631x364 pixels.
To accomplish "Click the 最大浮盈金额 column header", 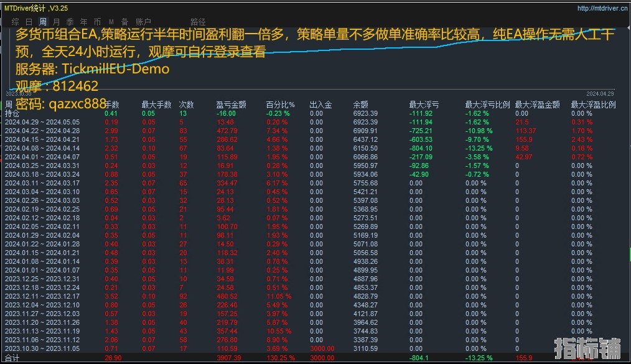I will pyautogui.click(x=538, y=105).
